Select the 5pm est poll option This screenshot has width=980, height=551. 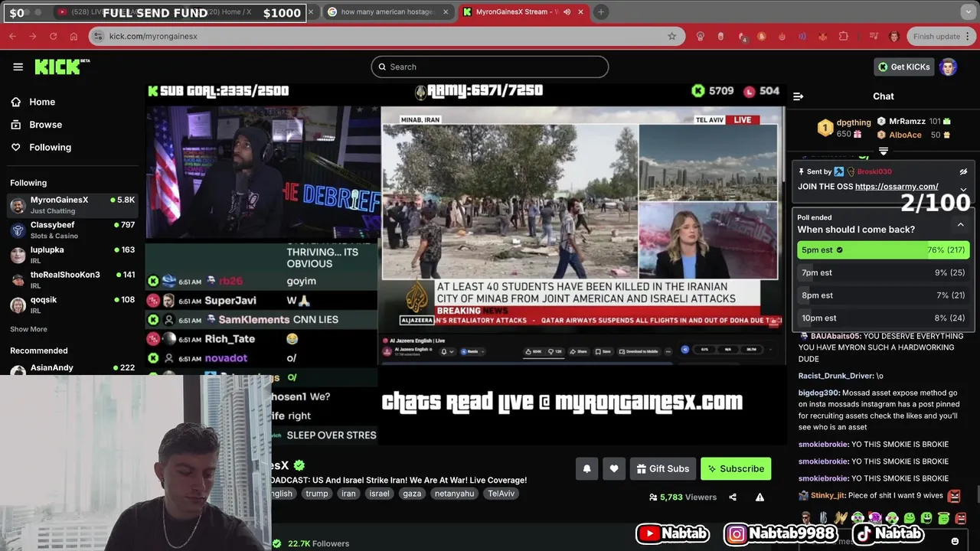click(x=884, y=249)
